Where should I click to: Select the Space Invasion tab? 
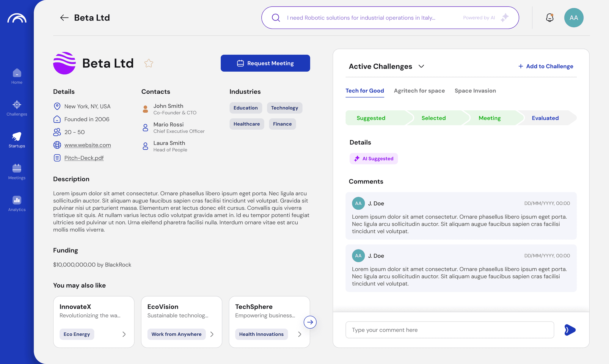pyautogui.click(x=475, y=91)
